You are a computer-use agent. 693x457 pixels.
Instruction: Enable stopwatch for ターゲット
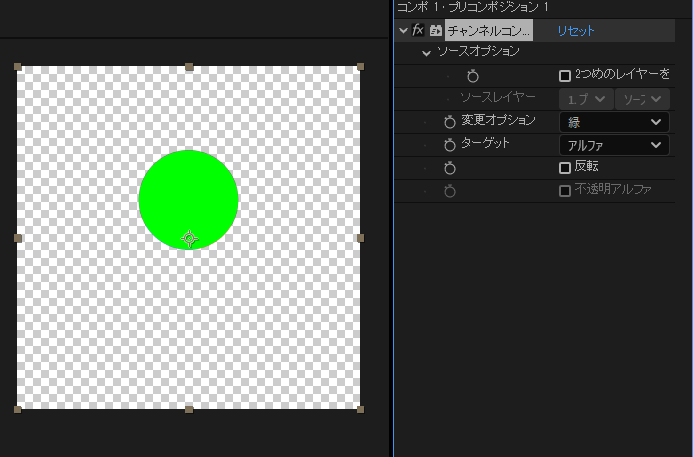pos(450,145)
